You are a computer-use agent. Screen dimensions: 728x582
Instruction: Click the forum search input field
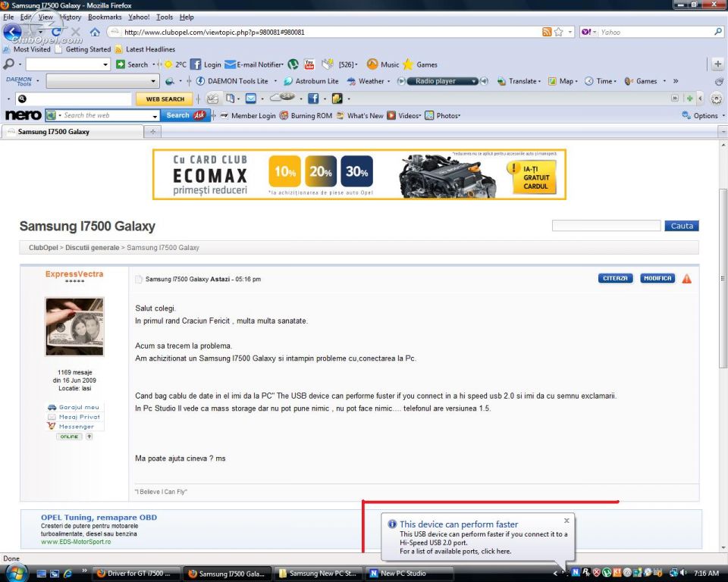(606, 226)
